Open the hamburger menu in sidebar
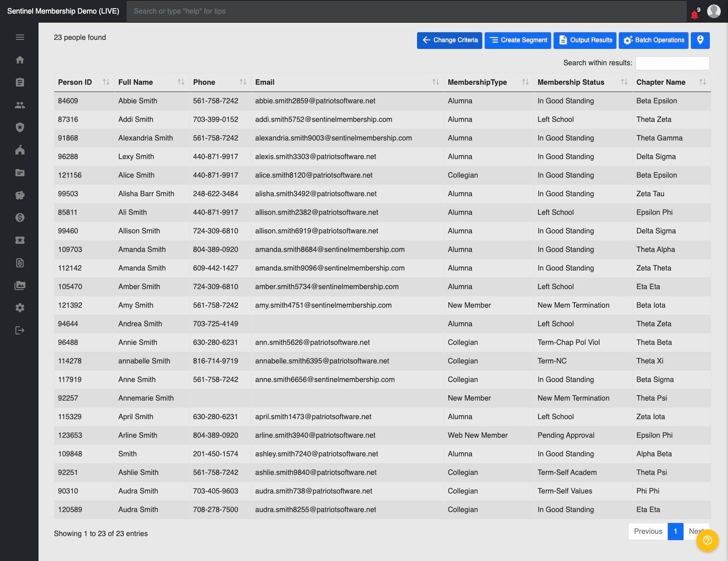 pos(19,37)
